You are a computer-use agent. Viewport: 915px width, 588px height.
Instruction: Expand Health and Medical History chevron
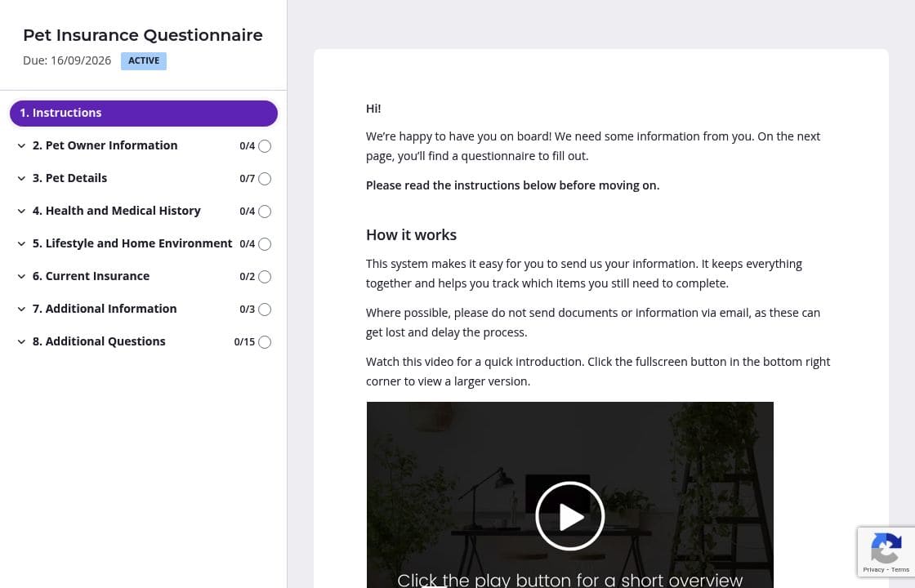click(21, 212)
